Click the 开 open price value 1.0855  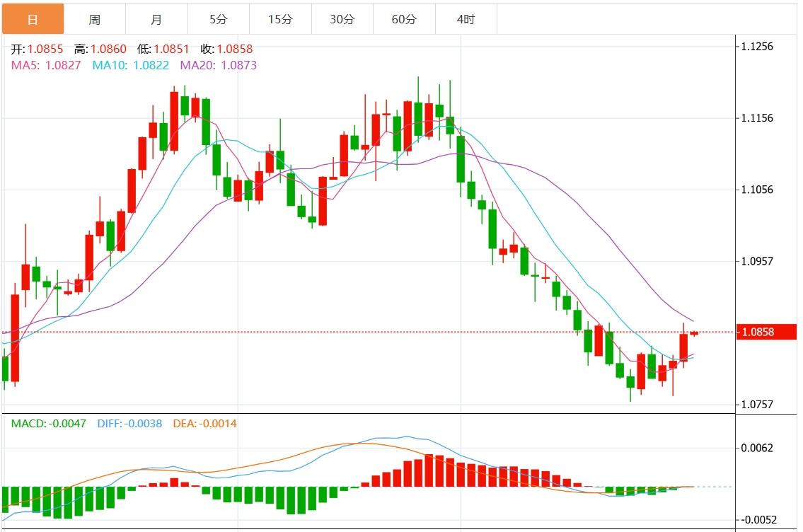45,50
